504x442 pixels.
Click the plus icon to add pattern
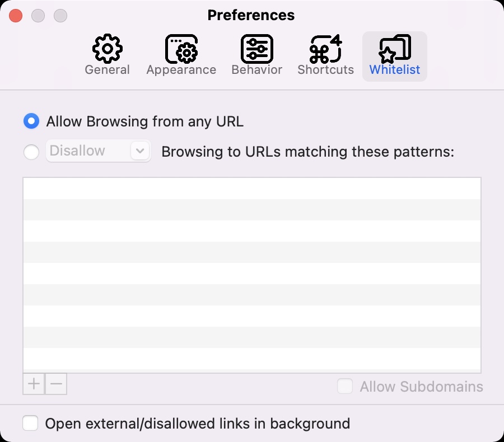point(34,384)
